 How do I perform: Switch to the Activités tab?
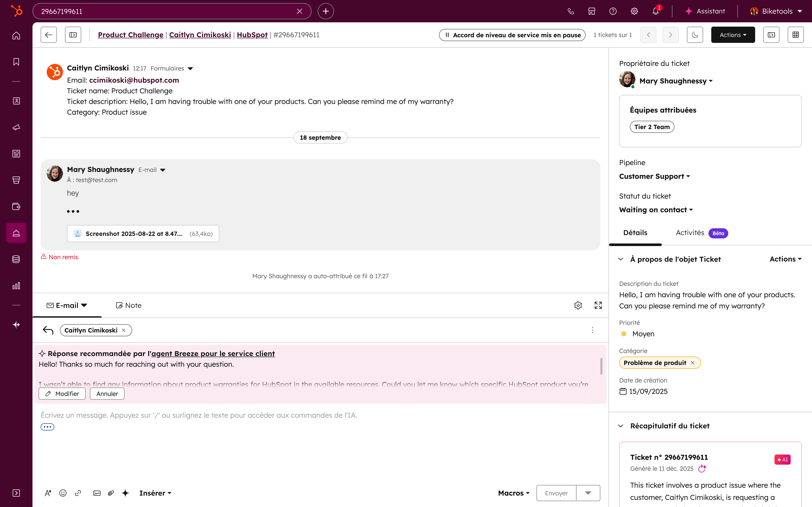coord(690,233)
